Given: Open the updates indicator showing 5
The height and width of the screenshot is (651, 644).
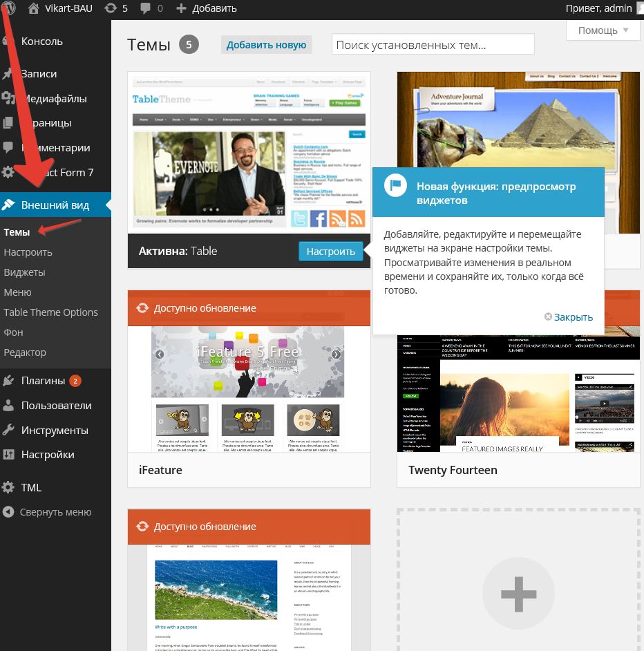Looking at the screenshot, I should (x=116, y=8).
